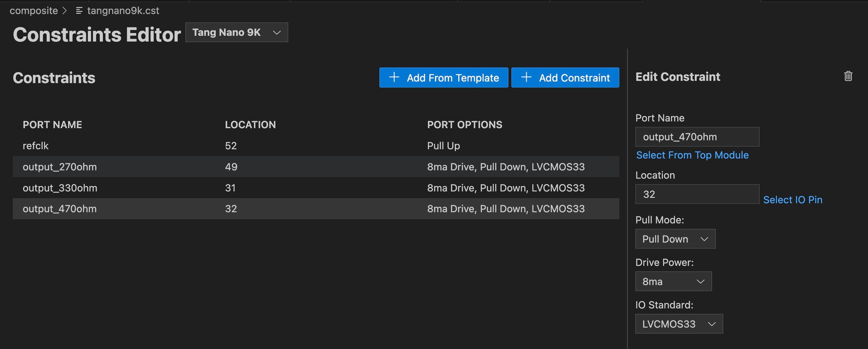This screenshot has width=868, height=349.
Task: Click the Select IO Pin link
Action: (792, 200)
